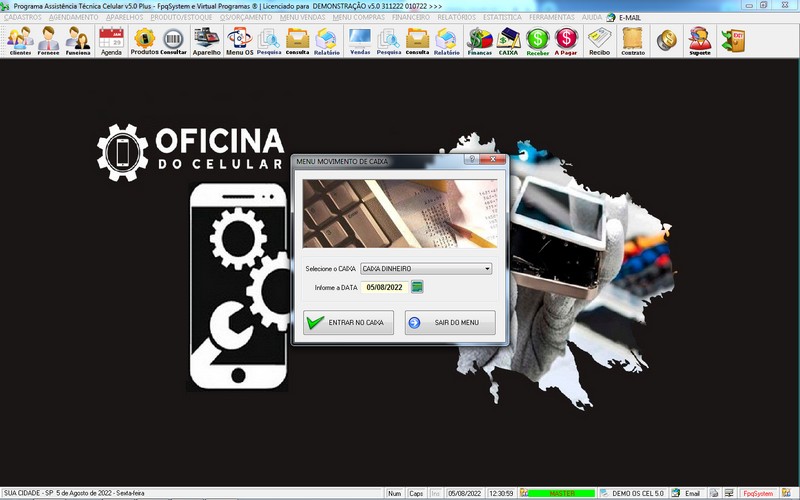Click the Num indicator in the status bar
800x500 pixels.
coord(394,493)
